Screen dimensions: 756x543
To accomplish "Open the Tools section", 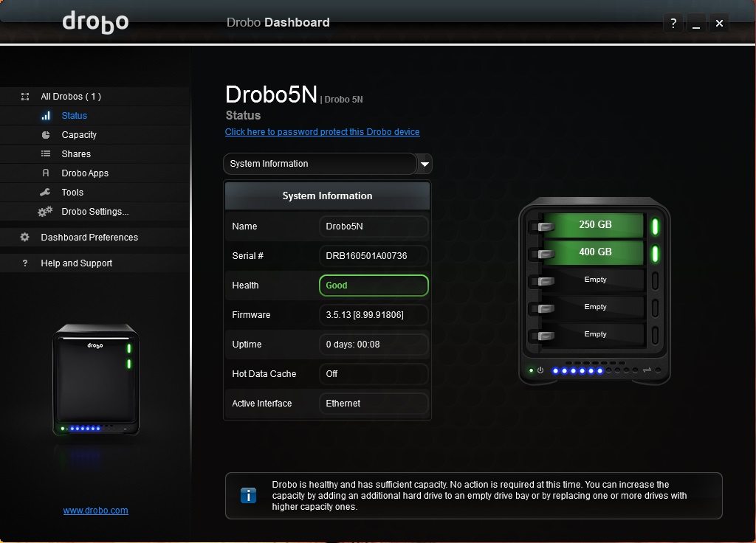I will tap(72, 193).
